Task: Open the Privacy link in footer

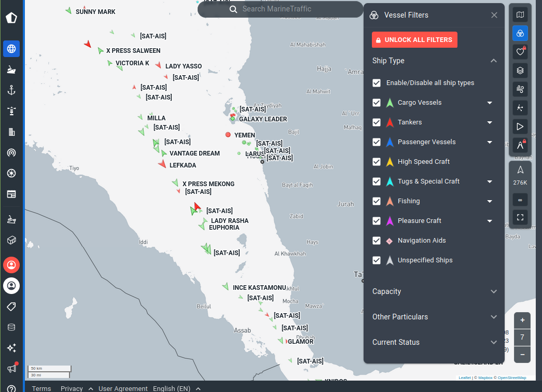Action: click(x=72, y=388)
